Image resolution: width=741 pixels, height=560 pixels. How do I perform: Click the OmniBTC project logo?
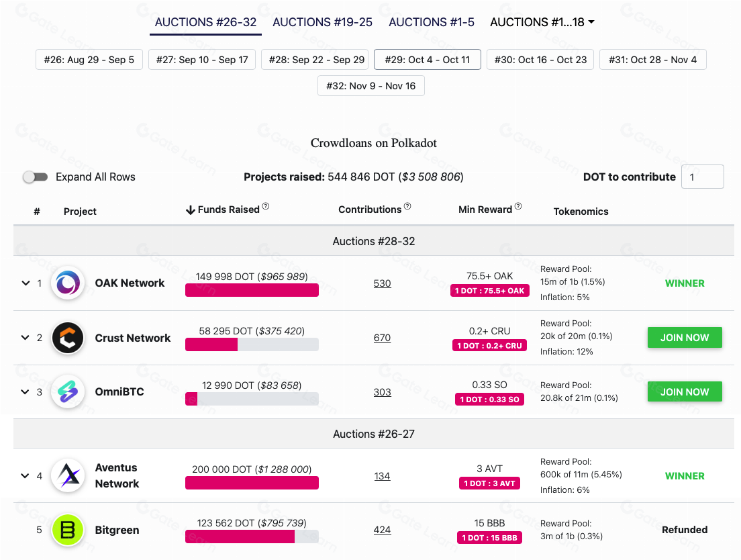(x=67, y=392)
